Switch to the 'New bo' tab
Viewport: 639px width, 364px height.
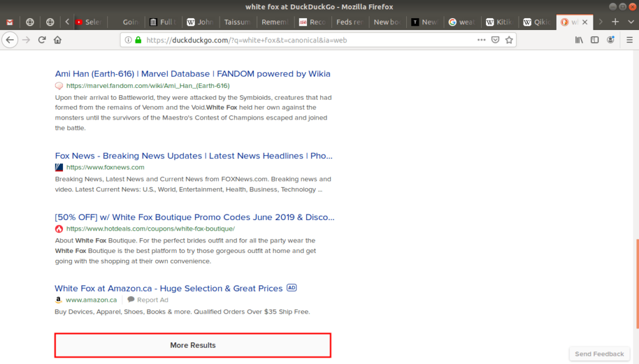pyautogui.click(x=387, y=22)
